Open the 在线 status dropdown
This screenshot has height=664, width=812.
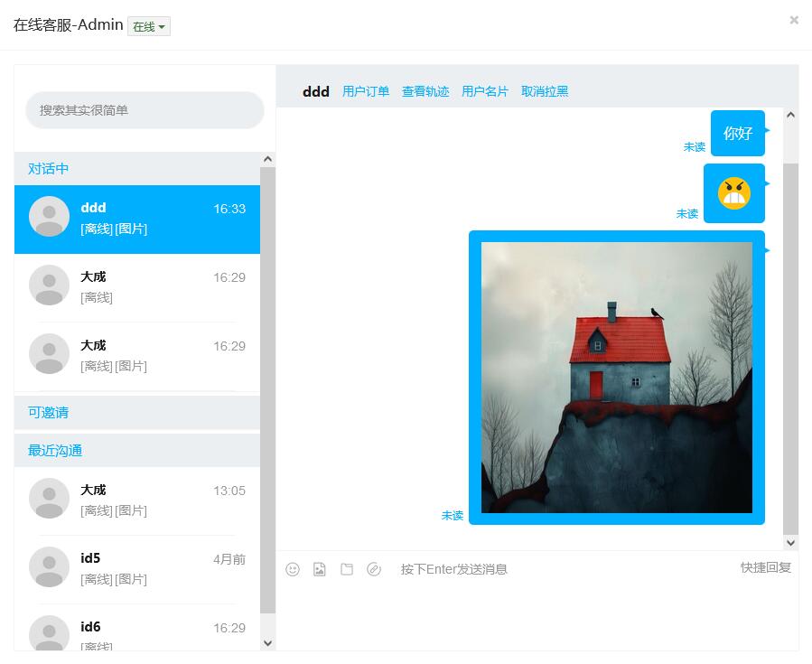pos(149,27)
